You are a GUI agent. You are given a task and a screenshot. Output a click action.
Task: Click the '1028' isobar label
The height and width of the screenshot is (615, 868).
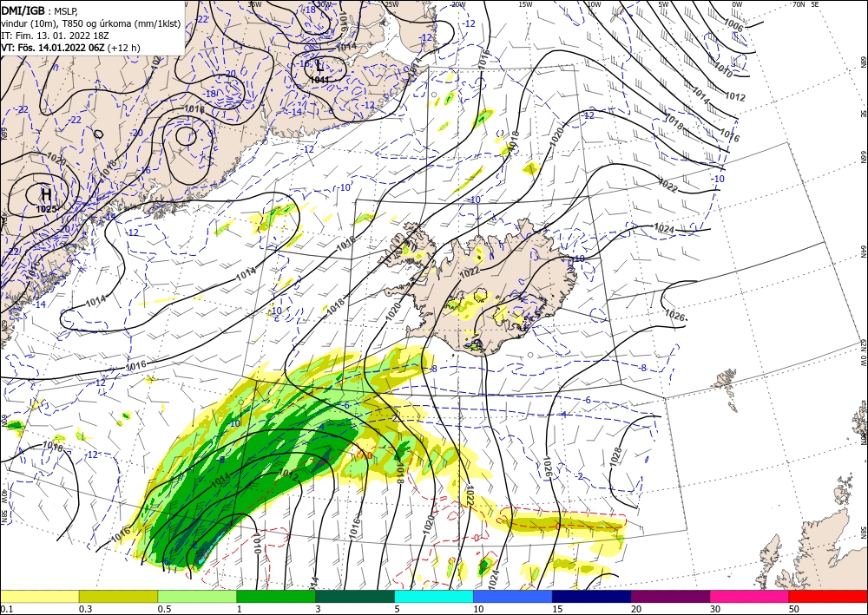(617, 456)
